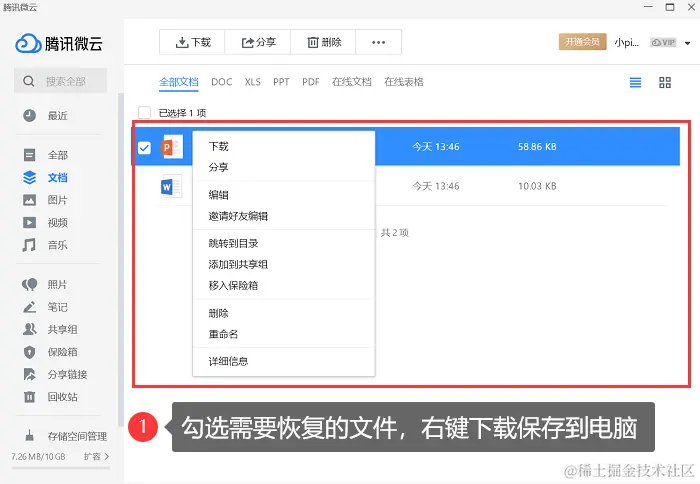
Task: Choose 编辑 in the context menu
Action: tap(283, 195)
